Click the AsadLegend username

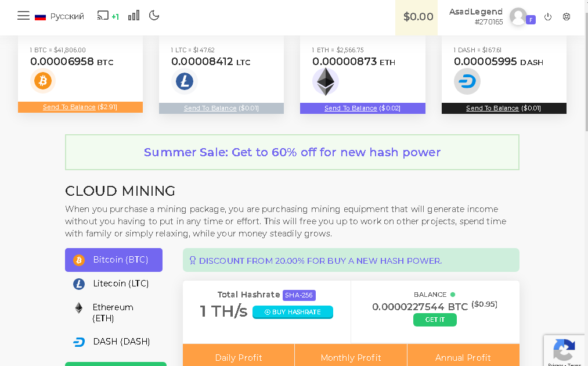point(476,12)
